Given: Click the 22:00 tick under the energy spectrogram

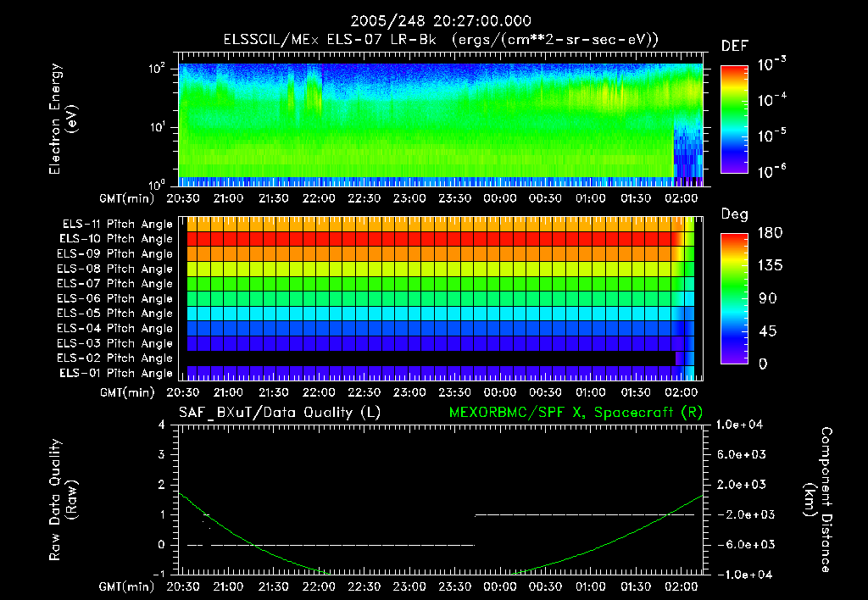Looking at the screenshot, I should tap(319, 198).
